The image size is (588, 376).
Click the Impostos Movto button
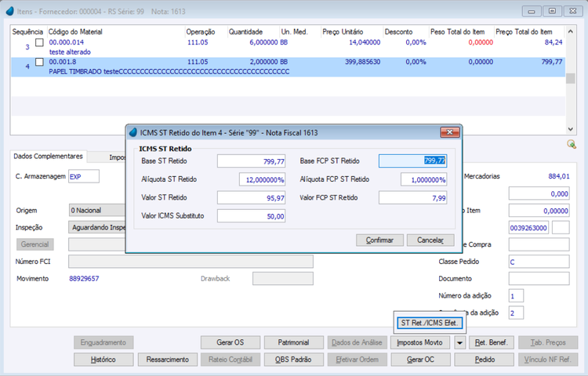coord(420,342)
